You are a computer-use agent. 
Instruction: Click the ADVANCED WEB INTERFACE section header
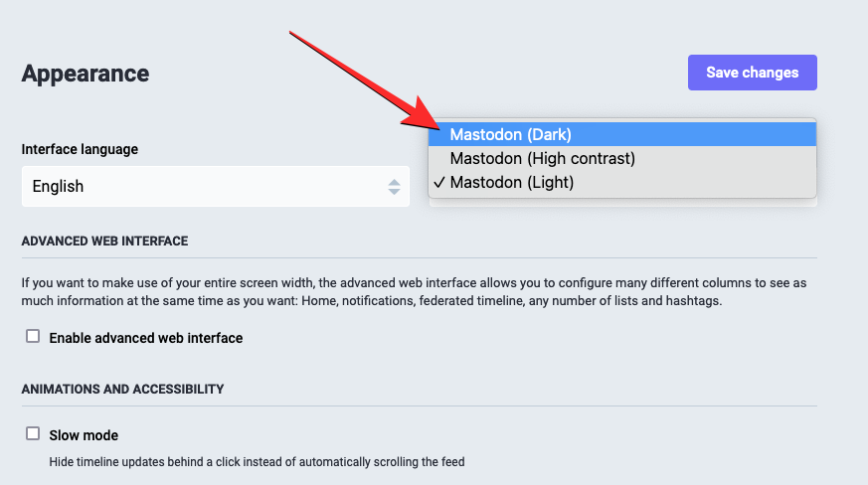tap(104, 242)
